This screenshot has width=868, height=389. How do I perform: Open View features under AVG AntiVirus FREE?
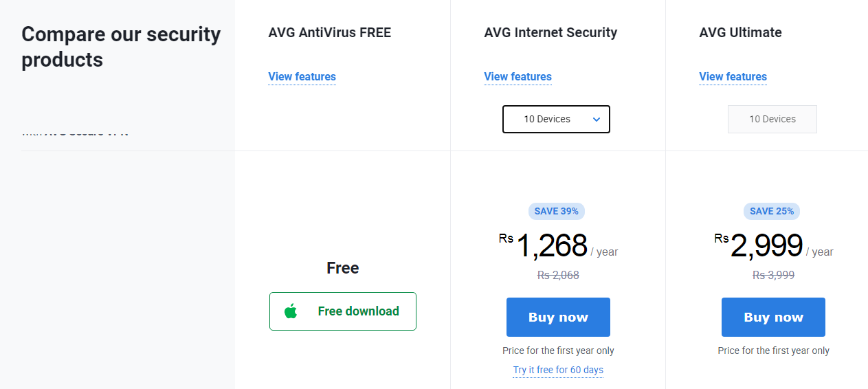coord(302,76)
